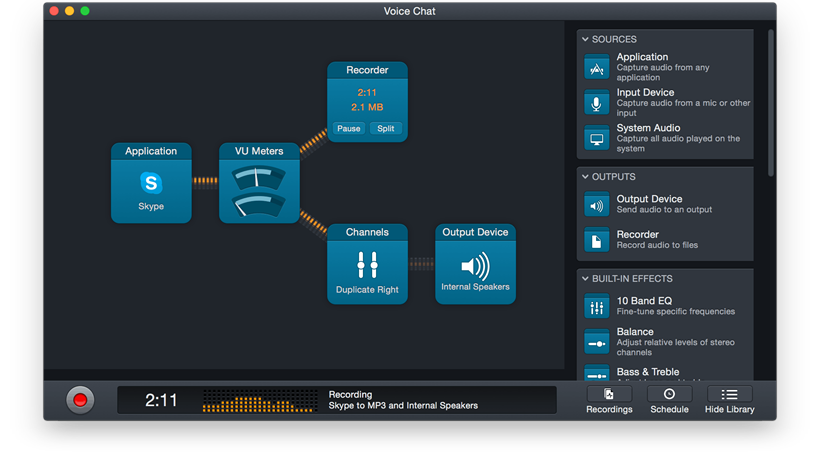Image resolution: width=820 pixels, height=454 pixels.
Task: Collapse the BUILT-IN EFFECTS section
Action: coord(585,279)
